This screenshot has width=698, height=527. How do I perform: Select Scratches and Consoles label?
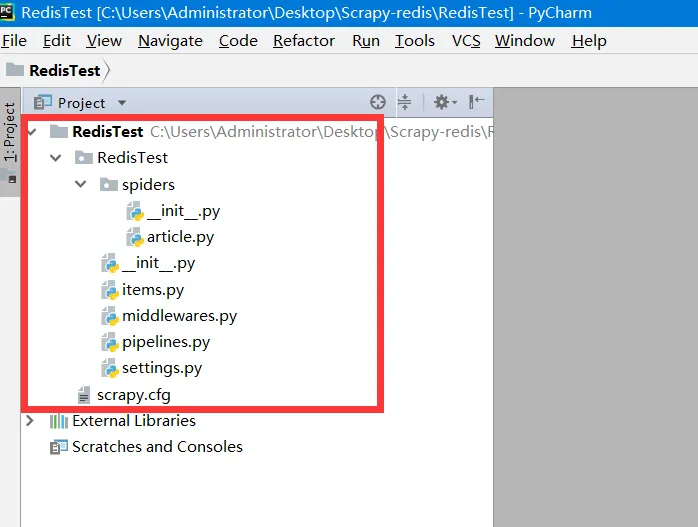pos(158,446)
